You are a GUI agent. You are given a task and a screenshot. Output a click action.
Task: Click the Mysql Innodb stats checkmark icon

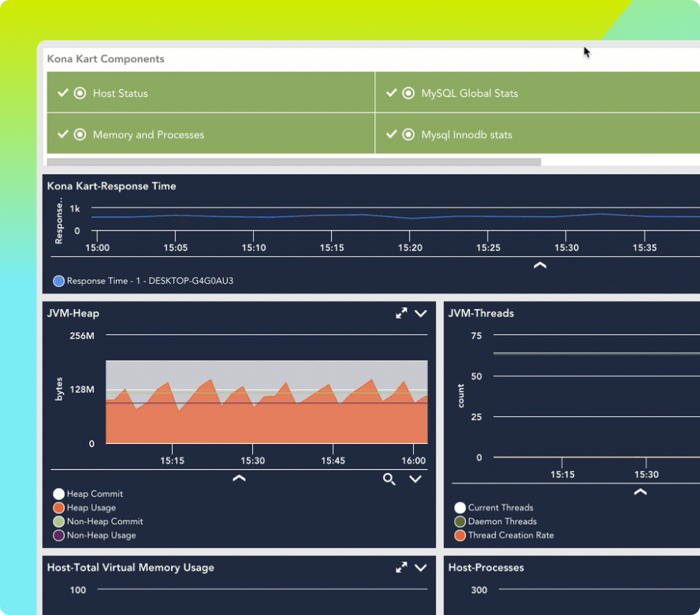click(x=392, y=134)
